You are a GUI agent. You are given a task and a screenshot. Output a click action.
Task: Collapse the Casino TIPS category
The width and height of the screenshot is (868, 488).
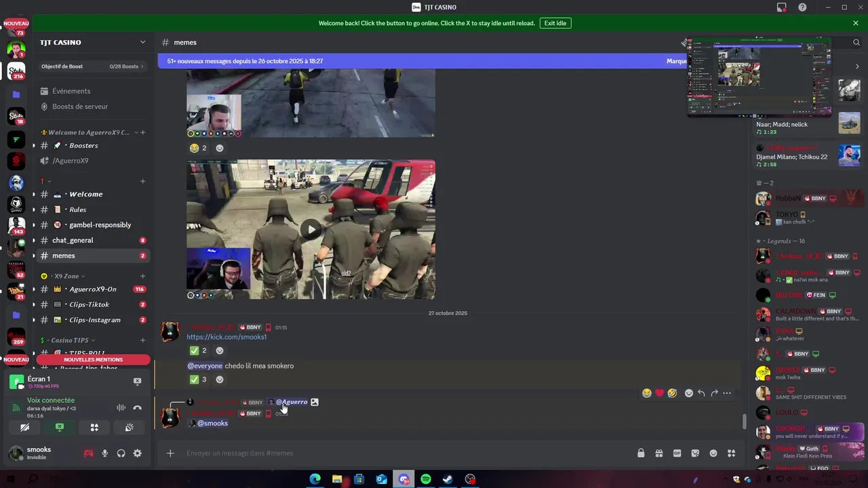pyautogui.click(x=68, y=340)
